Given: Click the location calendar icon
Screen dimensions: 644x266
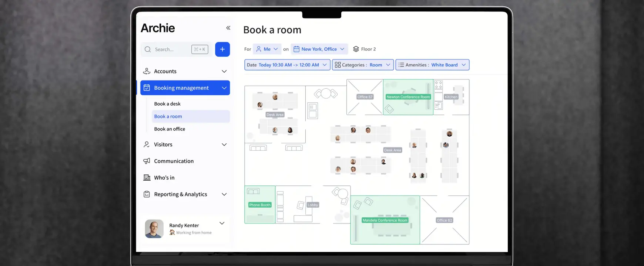Looking at the screenshot, I should tap(296, 49).
